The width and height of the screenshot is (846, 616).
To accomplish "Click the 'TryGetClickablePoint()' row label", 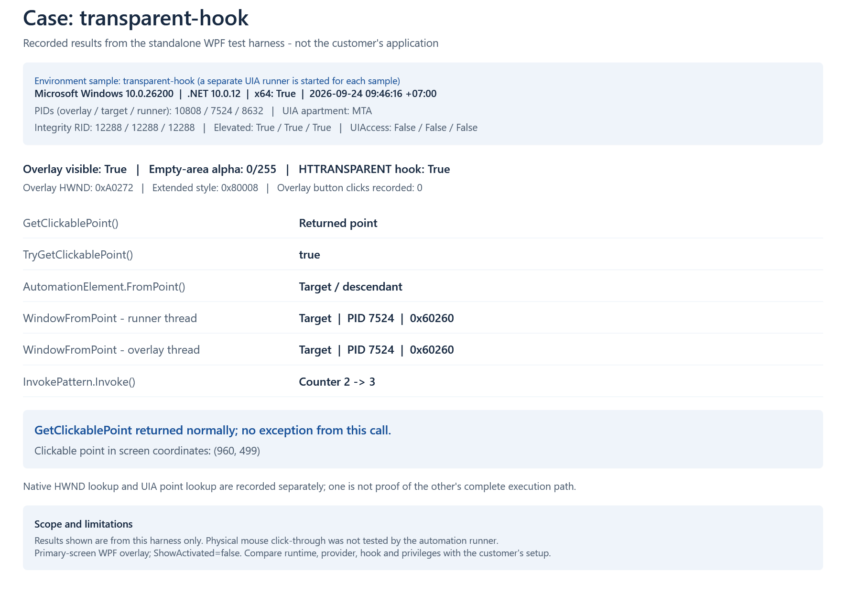I will click(x=78, y=255).
